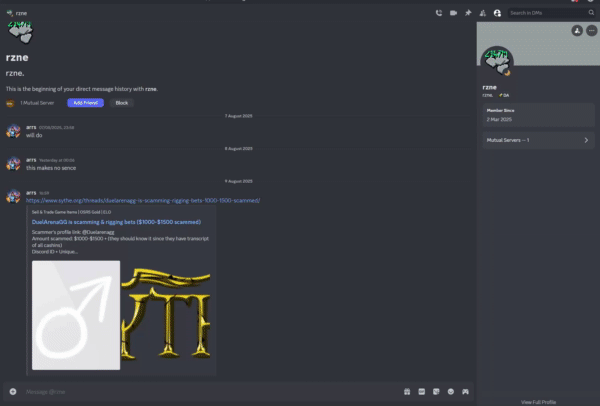Click arrs avatar beside 'this makes no sence'

tap(13, 164)
